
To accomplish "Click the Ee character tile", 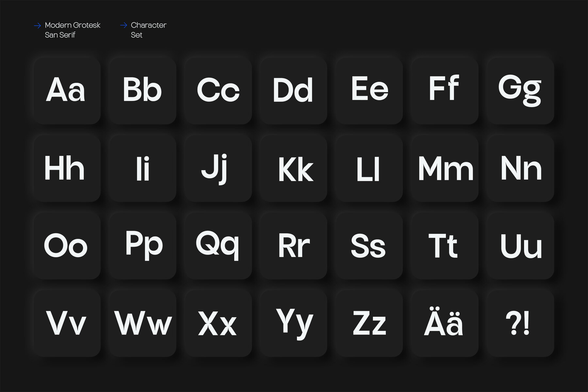I will 369,91.
